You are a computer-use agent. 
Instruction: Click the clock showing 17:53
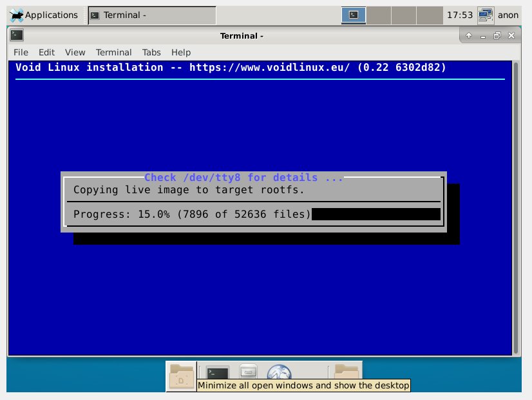point(460,15)
